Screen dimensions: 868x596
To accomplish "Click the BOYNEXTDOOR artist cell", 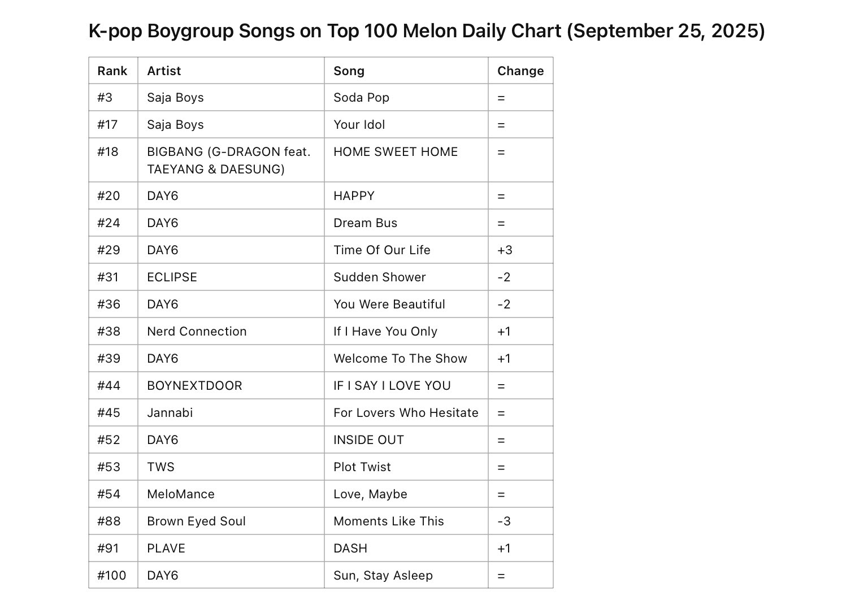I will coord(231,386).
